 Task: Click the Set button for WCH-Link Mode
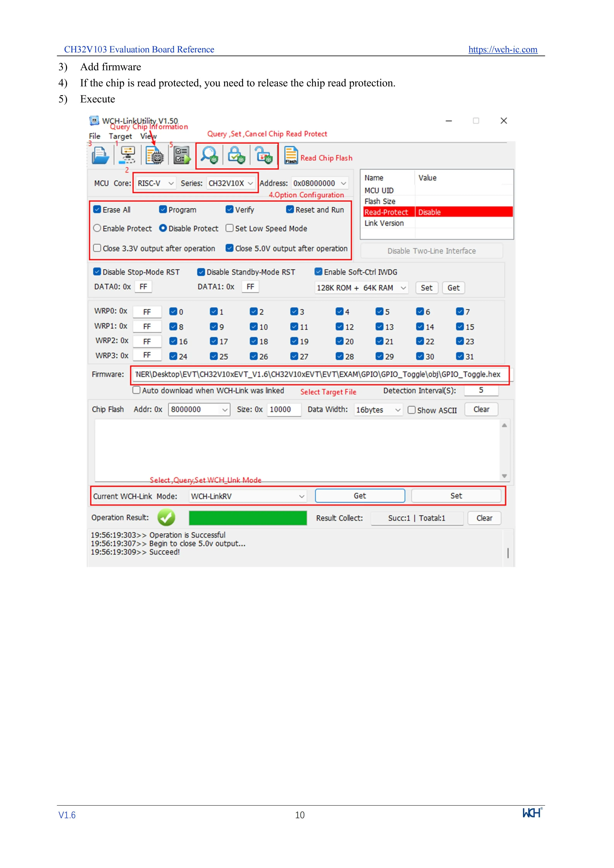456,496
